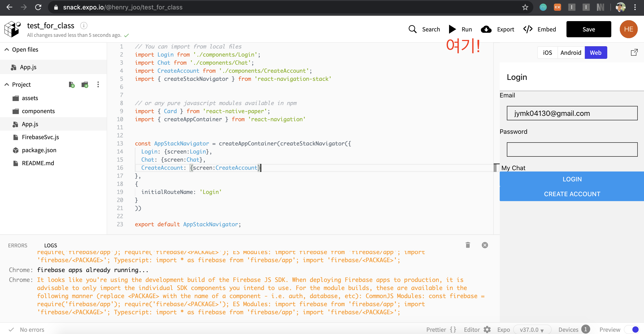Close the logs panel with X icon
Image resolution: width=644 pixels, height=334 pixels.
(484, 245)
